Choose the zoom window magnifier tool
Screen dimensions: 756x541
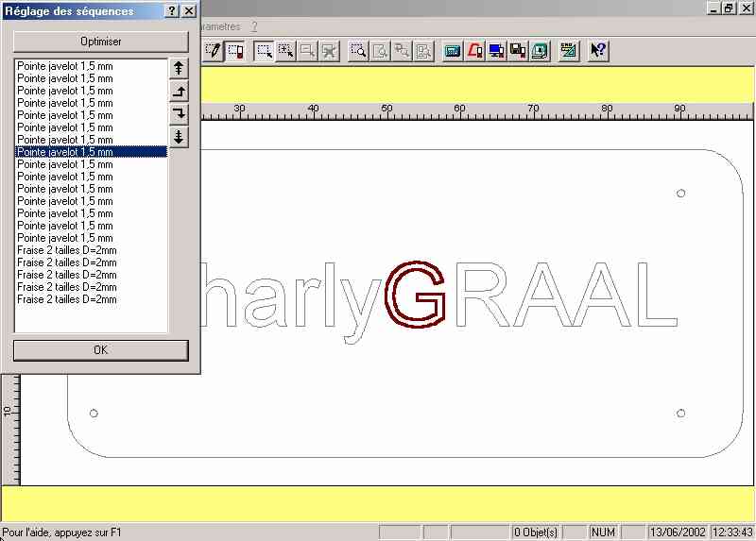(358, 51)
